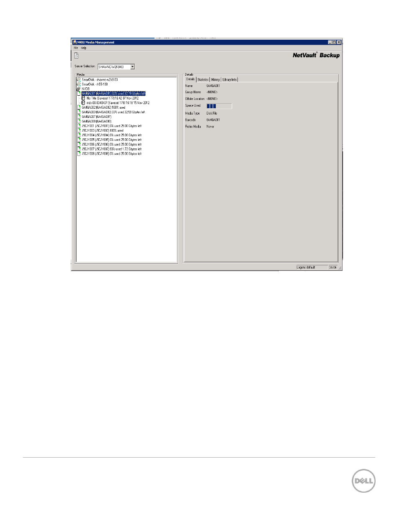This screenshot has height=532, width=399.
Task: Click the media icon of J5CJY008
Action: 79,154
